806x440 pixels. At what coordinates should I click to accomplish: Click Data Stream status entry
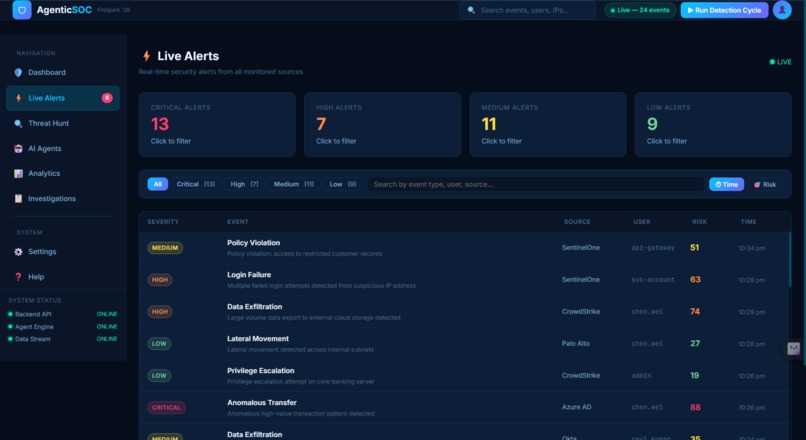click(x=63, y=339)
